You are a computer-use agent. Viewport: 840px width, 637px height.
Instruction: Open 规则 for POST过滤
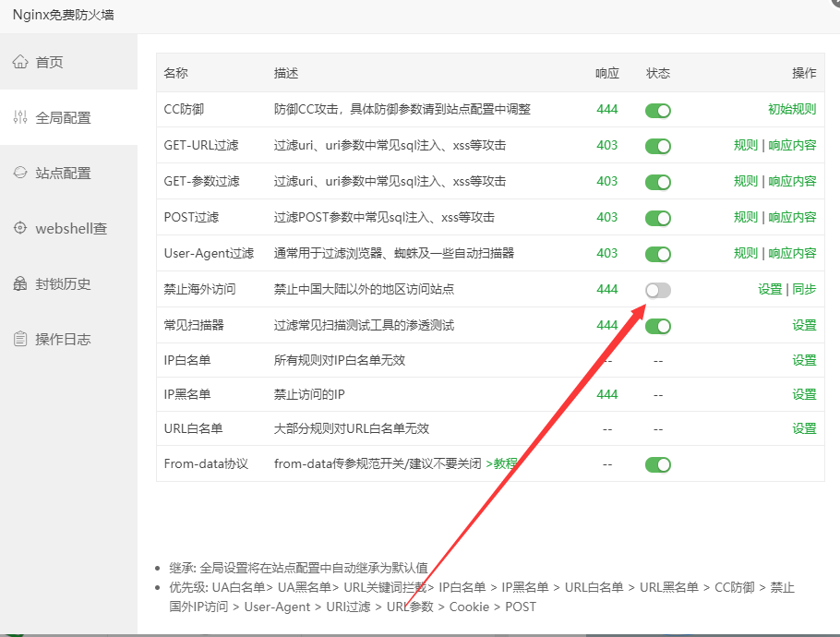[746, 217]
